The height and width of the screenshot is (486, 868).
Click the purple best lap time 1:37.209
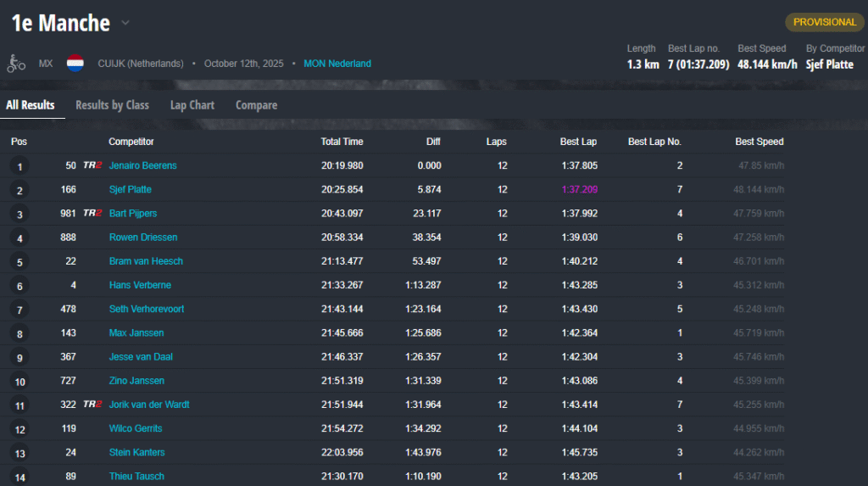579,189
